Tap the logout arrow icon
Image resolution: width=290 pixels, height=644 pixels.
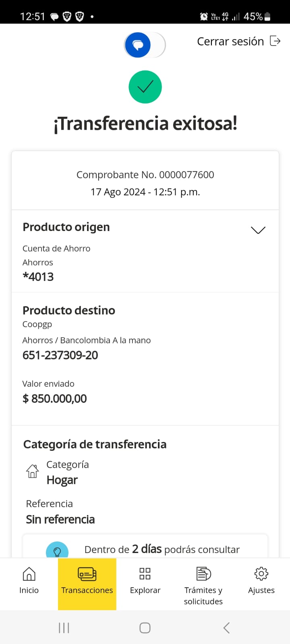(x=275, y=41)
